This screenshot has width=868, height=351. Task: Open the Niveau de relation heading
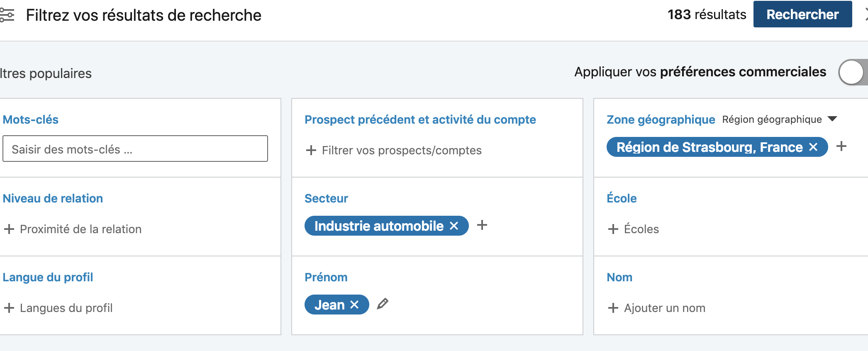53,198
